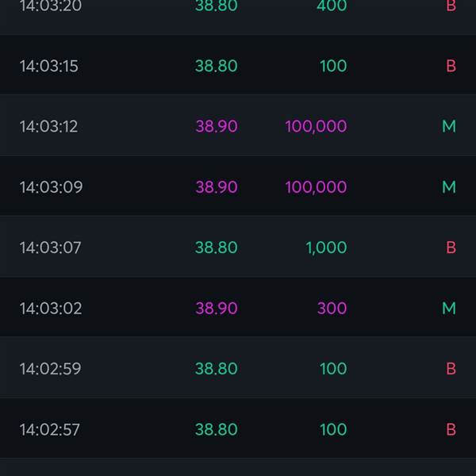The image size is (476, 476).
Task: Click the B marker at 14:02:59
Action: [451, 369]
